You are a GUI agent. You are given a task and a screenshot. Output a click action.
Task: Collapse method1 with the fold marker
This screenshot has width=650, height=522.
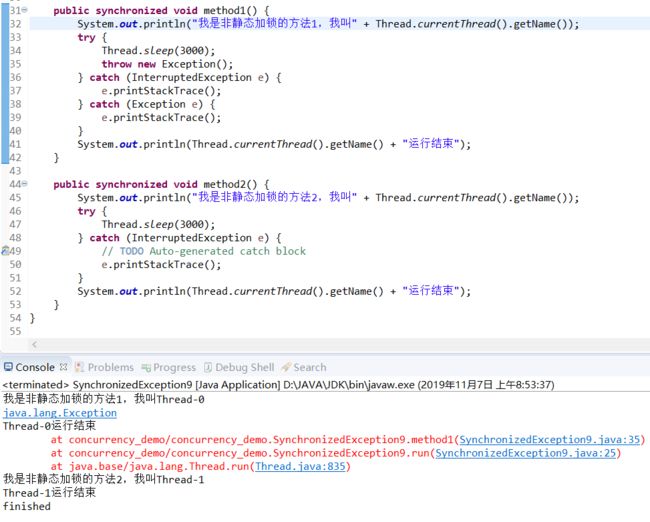click(x=25, y=10)
